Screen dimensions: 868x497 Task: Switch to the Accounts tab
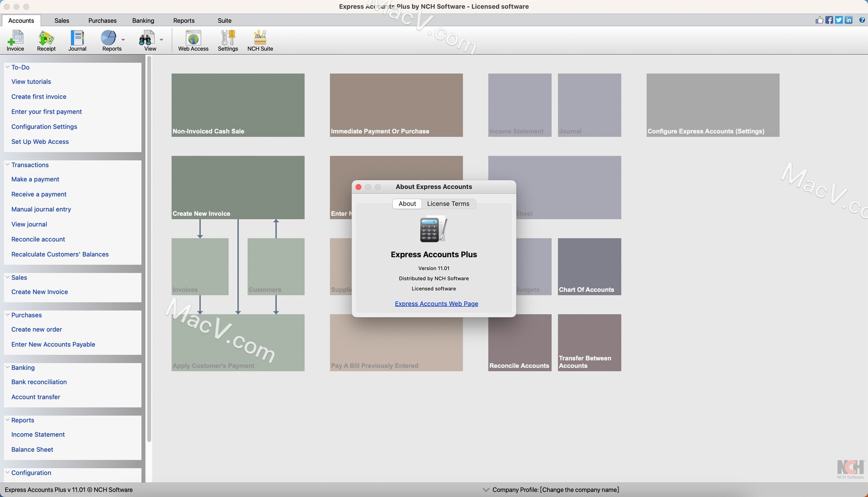[x=21, y=20]
